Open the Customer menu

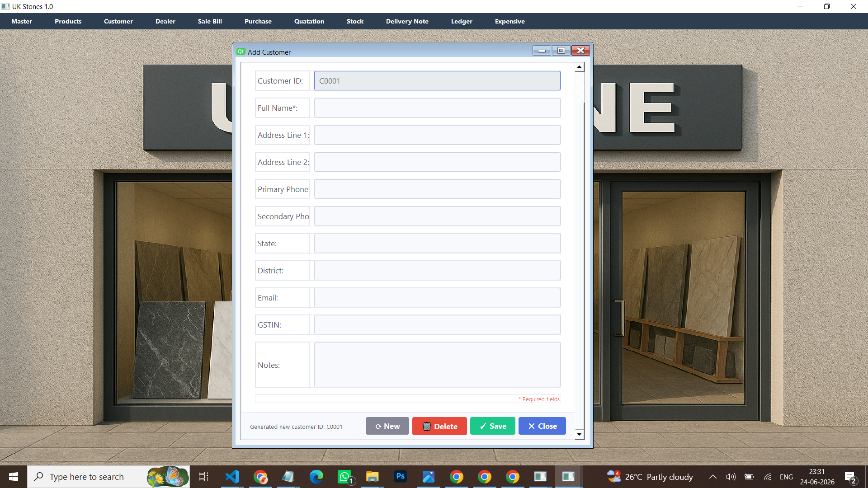click(118, 21)
